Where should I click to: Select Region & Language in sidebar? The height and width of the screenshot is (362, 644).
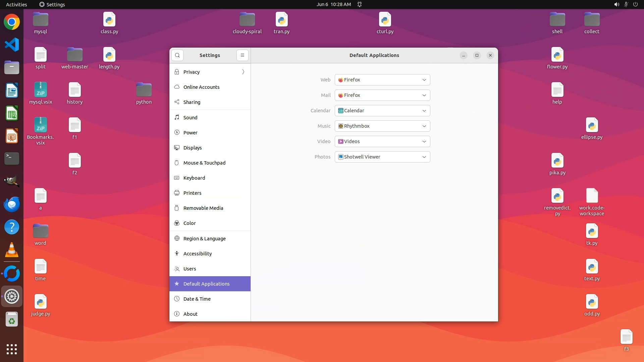point(210,239)
